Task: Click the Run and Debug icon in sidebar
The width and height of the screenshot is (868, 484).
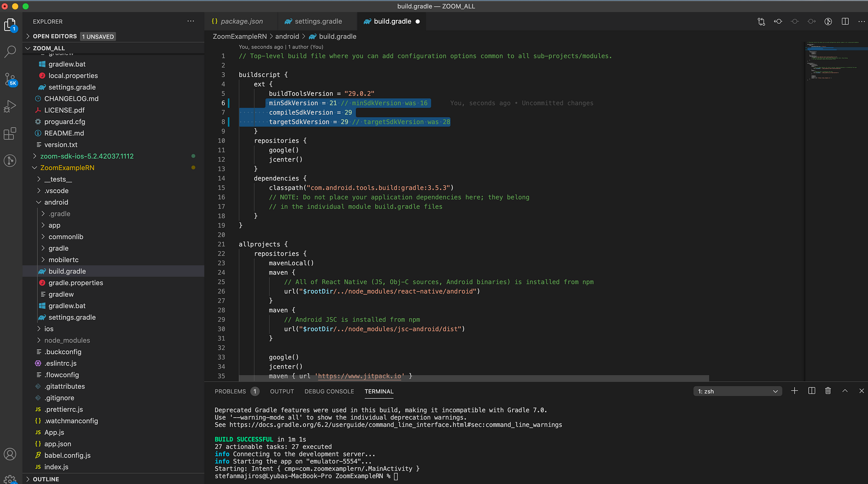Action: 11,106
